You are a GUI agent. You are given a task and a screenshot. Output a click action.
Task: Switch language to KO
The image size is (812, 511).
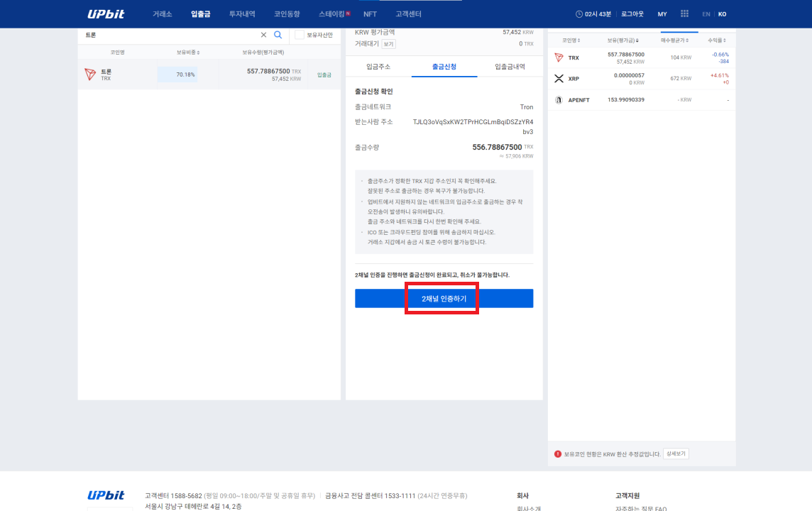pos(723,14)
